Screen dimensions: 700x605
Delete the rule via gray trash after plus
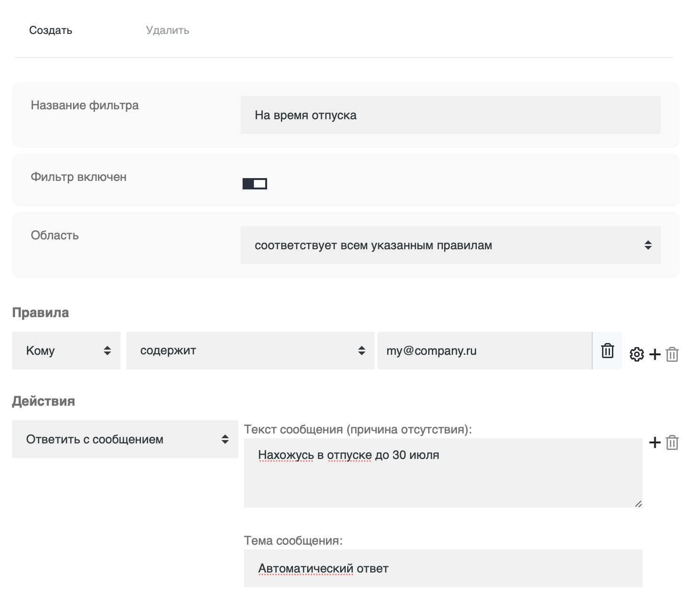[672, 354]
